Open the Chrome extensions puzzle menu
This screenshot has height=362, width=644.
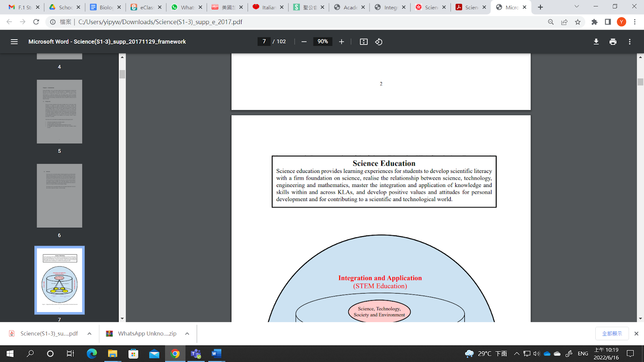tap(594, 22)
